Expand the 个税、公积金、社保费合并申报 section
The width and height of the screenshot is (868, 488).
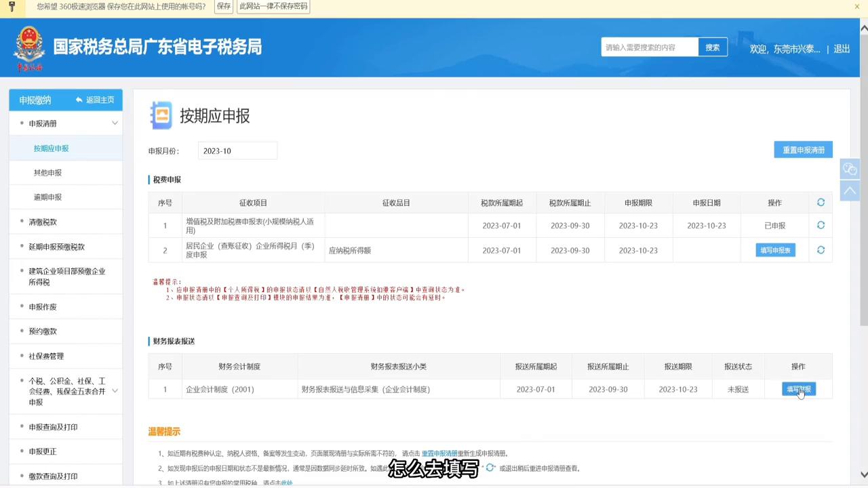tap(115, 391)
